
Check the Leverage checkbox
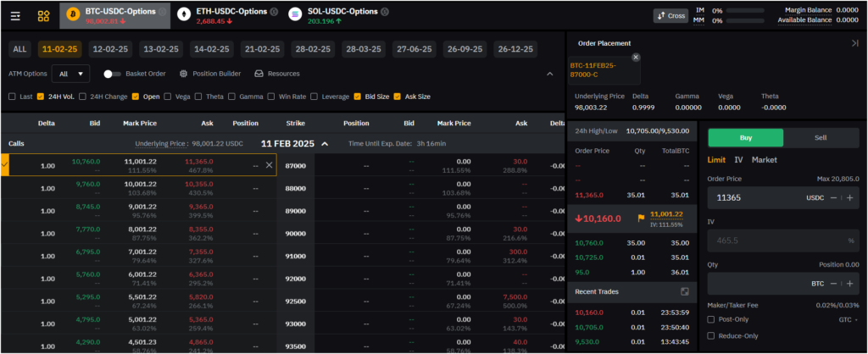(314, 97)
